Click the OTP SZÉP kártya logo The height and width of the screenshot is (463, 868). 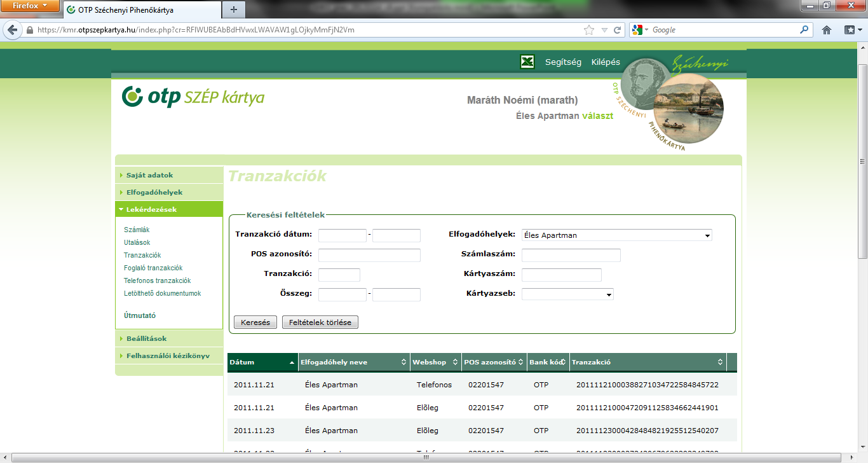click(x=193, y=97)
